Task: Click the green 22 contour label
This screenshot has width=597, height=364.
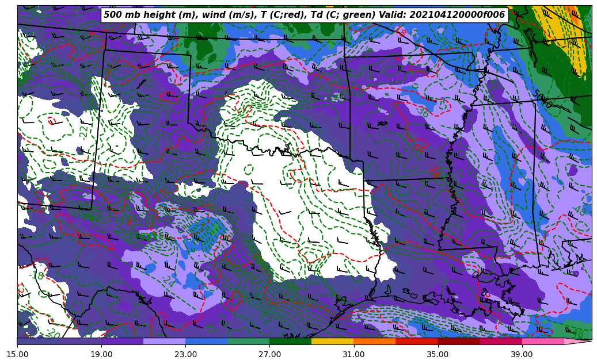Action: pos(85,131)
